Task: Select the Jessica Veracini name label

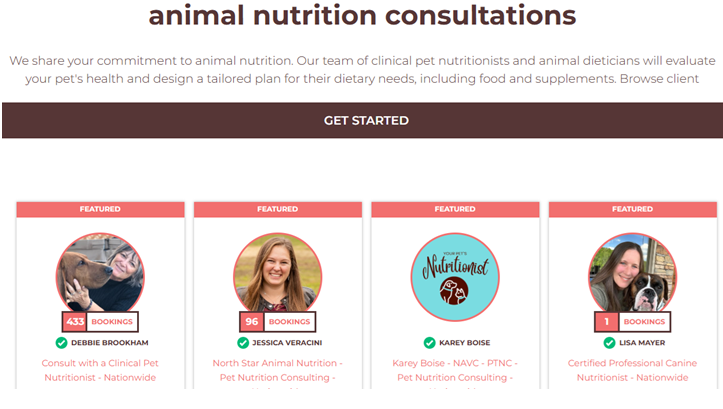Action: [x=286, y=343]
